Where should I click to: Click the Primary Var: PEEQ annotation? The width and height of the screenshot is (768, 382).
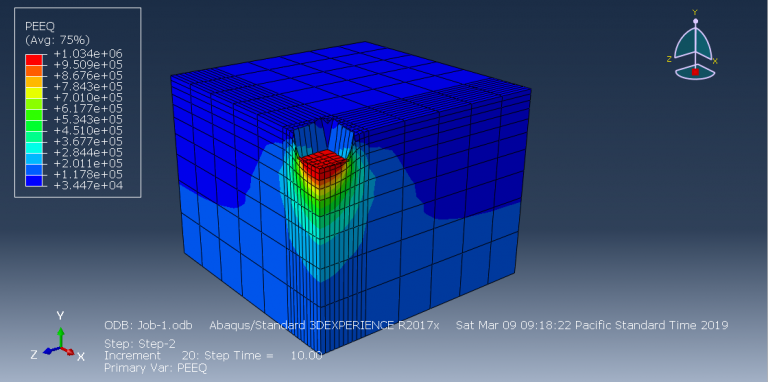[x=156, y=367]
